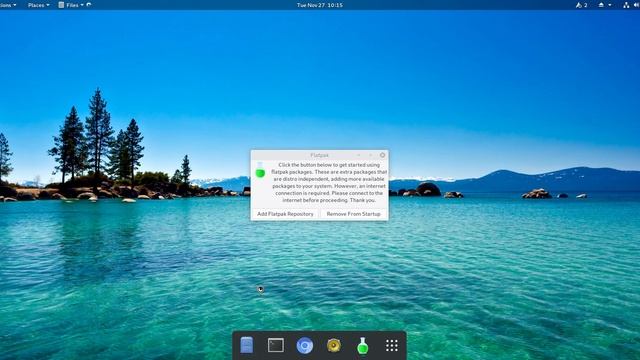Expand the dropdown arrow next to eject icon
This screenshot has width=640, height=360.
tap(610, 5)
